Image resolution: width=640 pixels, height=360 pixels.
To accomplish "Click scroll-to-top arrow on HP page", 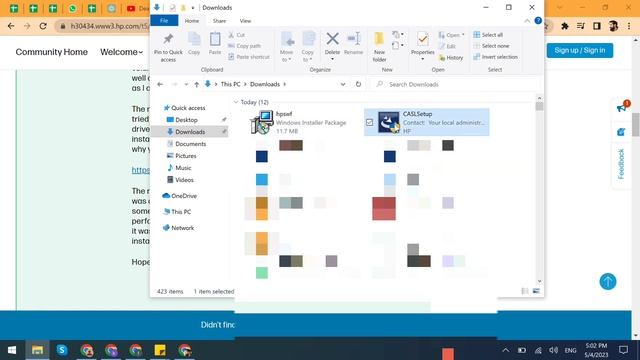I will (x=608, y=282).
